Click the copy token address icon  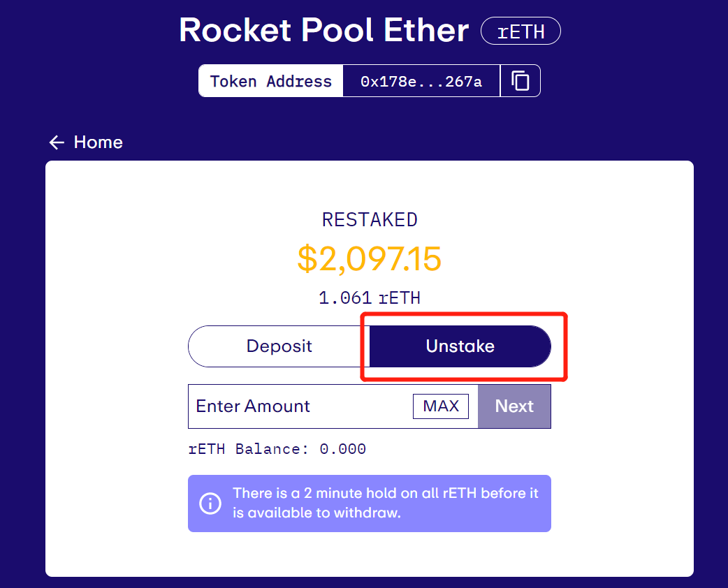[520, 81]
